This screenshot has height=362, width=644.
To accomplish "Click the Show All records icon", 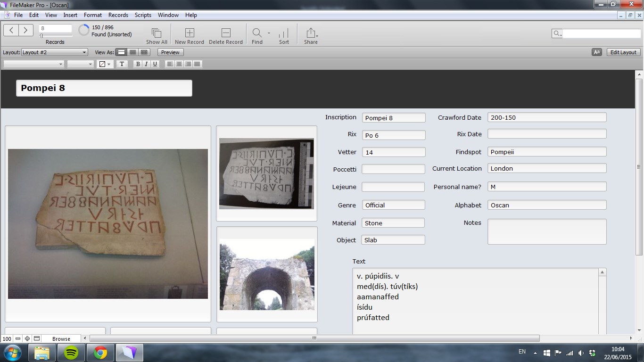I will pos(157,33).
